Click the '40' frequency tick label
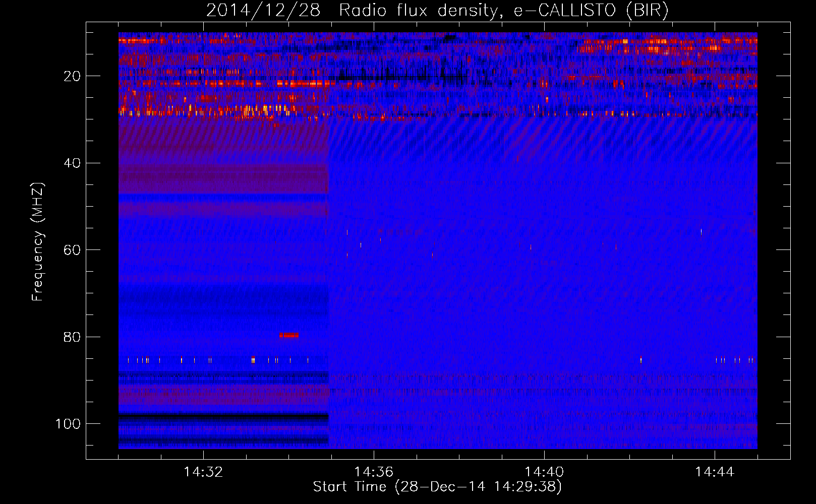This screenshot has height=504, width=816. pos(72,163)
